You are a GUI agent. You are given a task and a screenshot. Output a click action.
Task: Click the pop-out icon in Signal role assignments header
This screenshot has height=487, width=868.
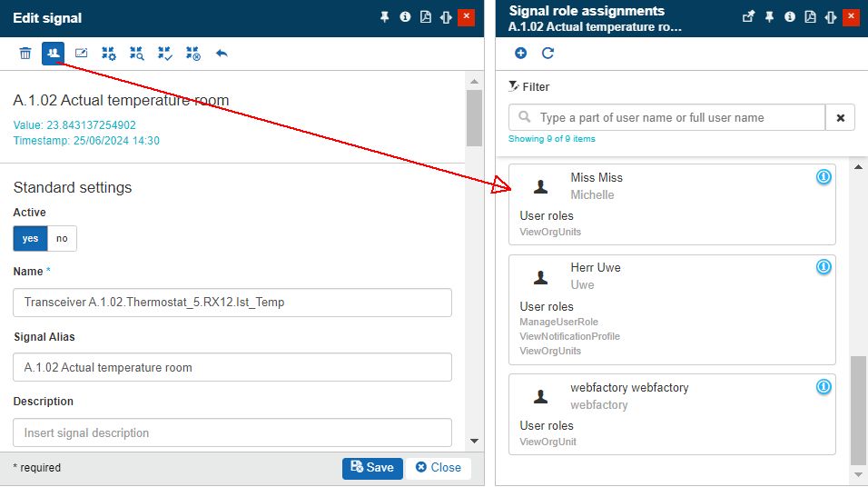(749, 17)
